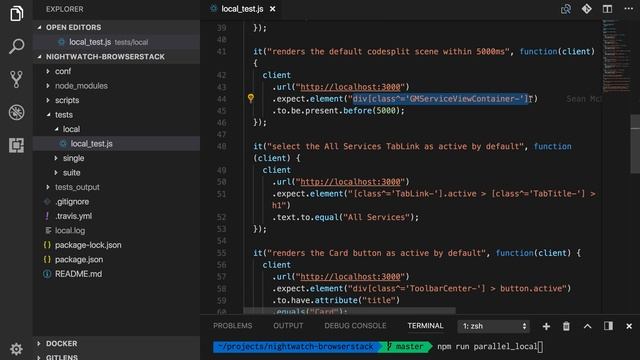Image resolution: width=640 pixels, height=360 pixels.
Task: Open the Search view in activity bar
Action: coord(16,46)
